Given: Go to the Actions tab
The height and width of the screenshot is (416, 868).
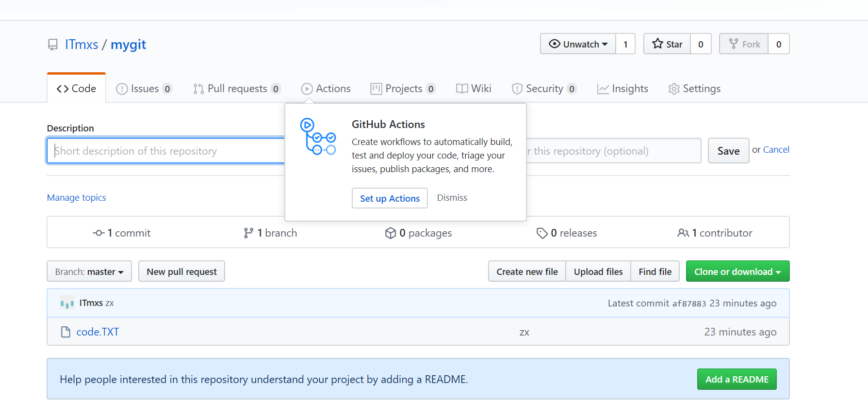Looking at the screenshot, I should tap(326, 89).
